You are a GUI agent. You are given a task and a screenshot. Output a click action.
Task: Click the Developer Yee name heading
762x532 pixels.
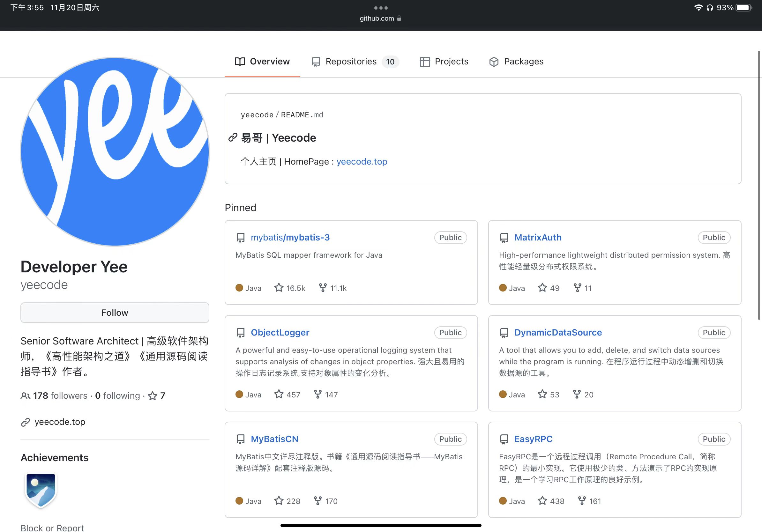tap(74, 267)
